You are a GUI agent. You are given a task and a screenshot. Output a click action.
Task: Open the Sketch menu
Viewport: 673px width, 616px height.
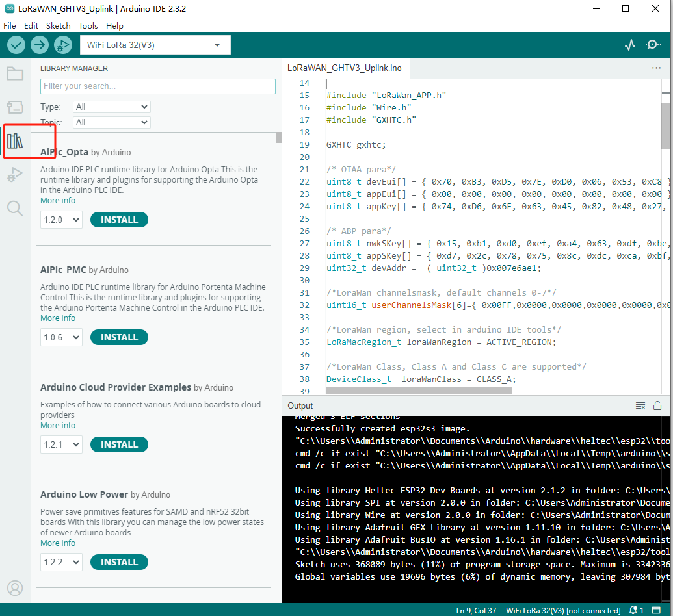point(59,26)
